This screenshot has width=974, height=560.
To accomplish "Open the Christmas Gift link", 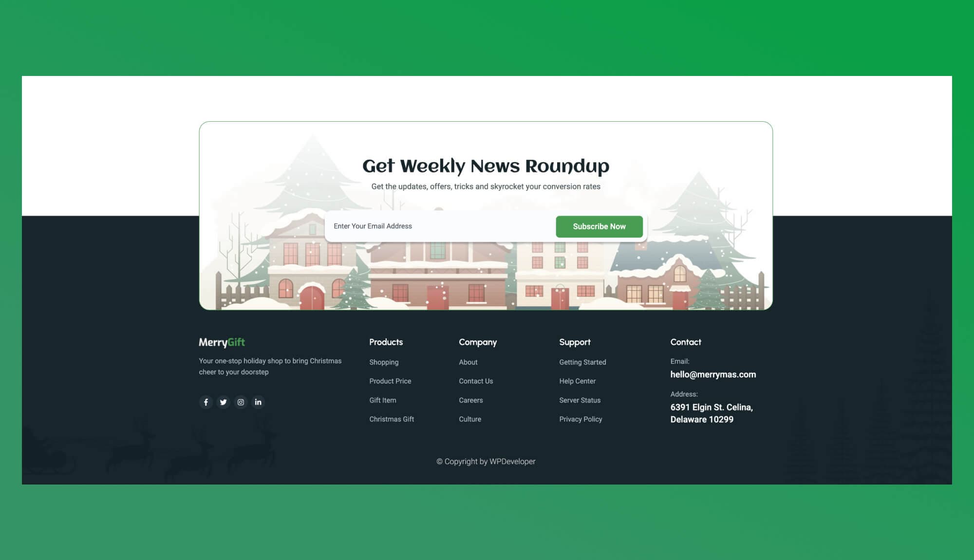I will click(392, 419).
